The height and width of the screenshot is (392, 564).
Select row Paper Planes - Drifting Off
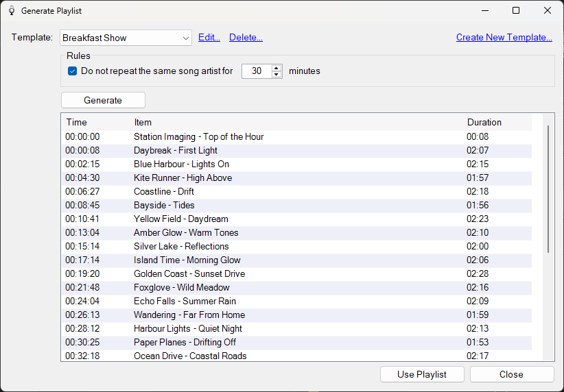[296, 342]
